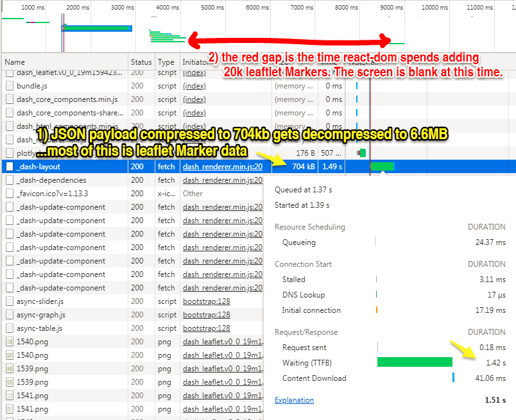Click the image thumbnail beside 1541.png
Viewport: 516px width, 420px height.
point(9,395)
